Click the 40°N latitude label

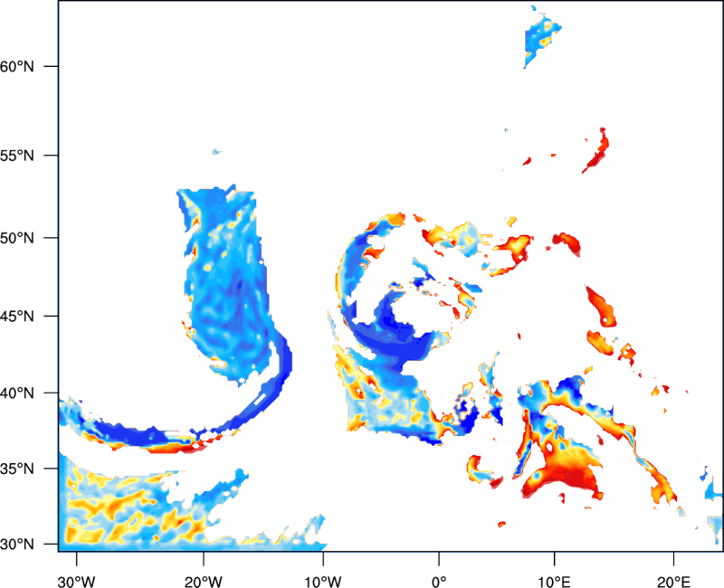tap(17, 394)
